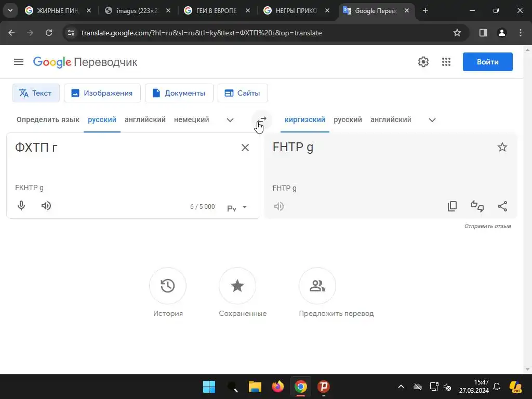Image resolution: width=532 pixels, height=399 pixels.
Task: Open clock and date 15:47
Action: 474,387
